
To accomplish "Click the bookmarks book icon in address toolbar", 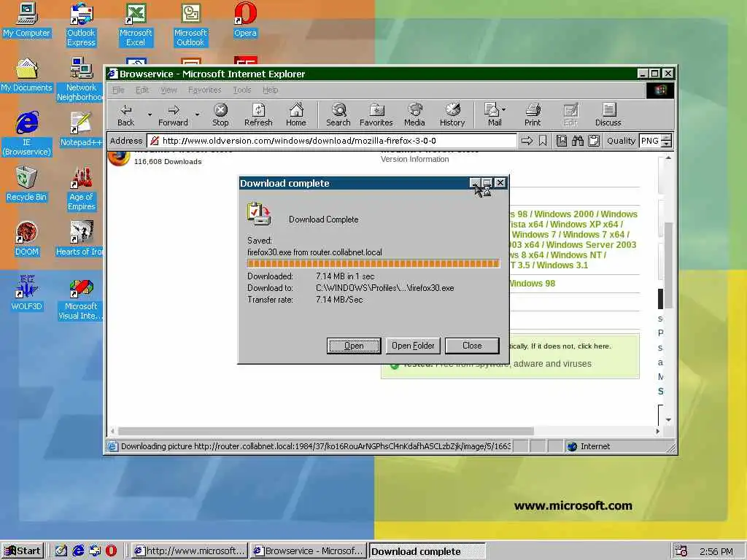I will pyautogui.click(x=562, y=141).
